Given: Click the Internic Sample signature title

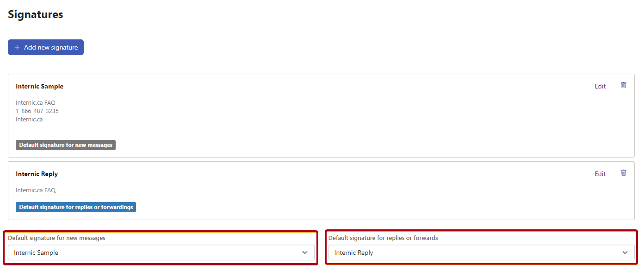Looking at the screenshot, I should coord(39,86).
